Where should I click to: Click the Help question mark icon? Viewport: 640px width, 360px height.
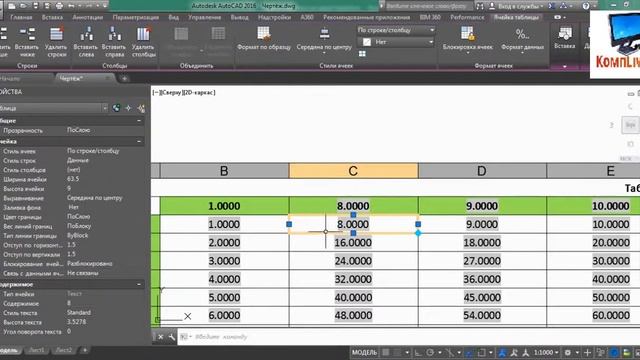(586, 6)
